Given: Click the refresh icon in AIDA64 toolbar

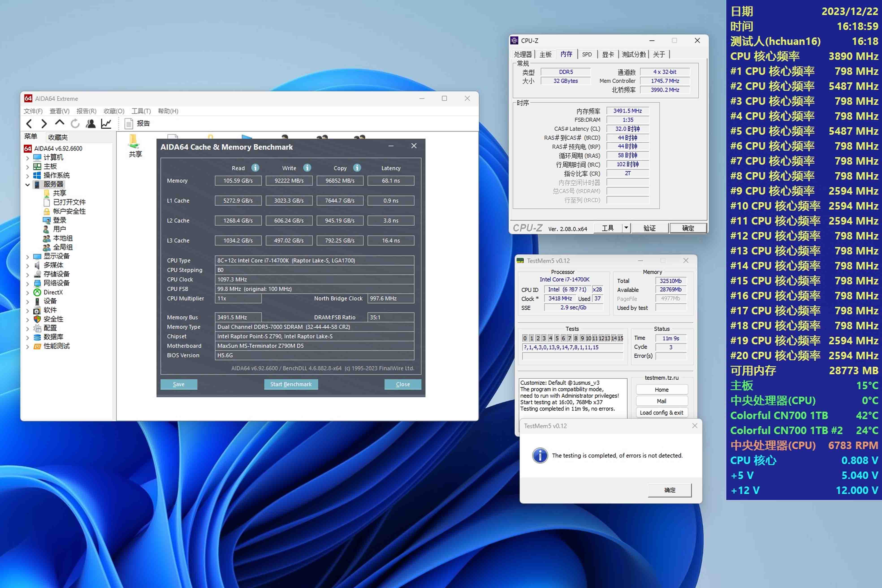Looking at the screenshot, I should click(75, 123).
